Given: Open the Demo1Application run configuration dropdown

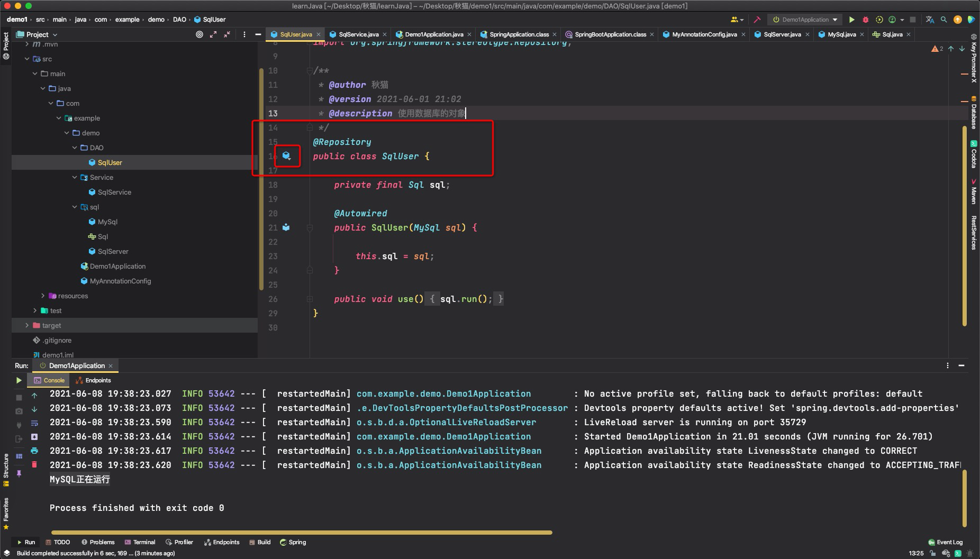Looking at the screenshot, I should click(805, 20).
